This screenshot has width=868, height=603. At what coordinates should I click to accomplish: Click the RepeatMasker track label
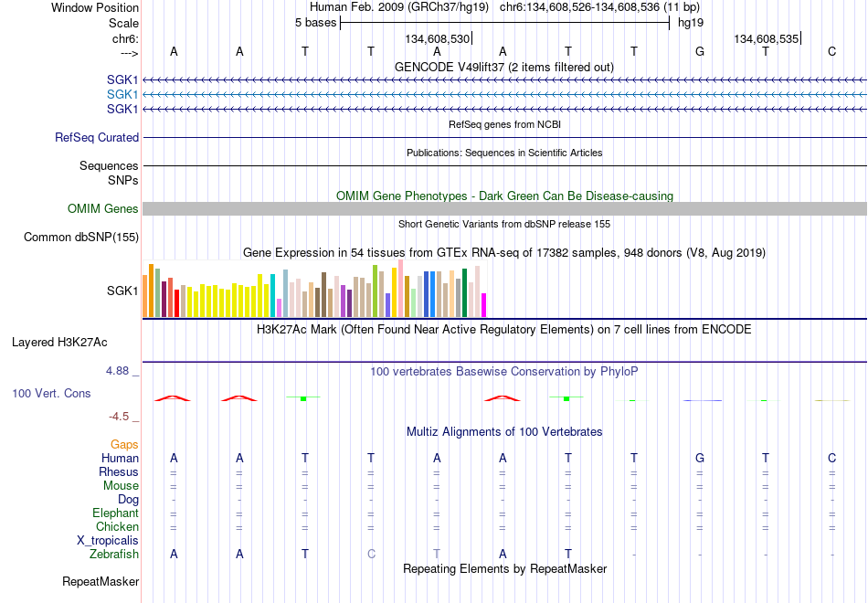pos(101,581)
